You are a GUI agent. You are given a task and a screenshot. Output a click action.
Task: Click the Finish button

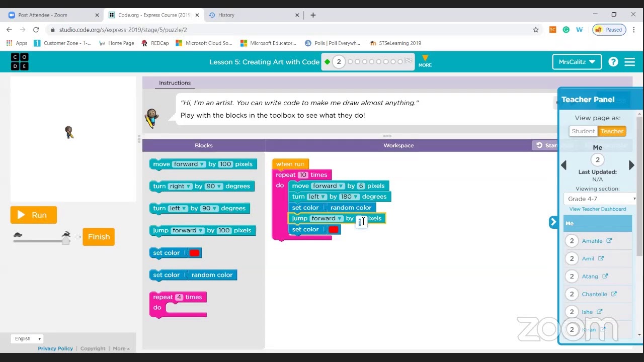[x=99, y=237]
